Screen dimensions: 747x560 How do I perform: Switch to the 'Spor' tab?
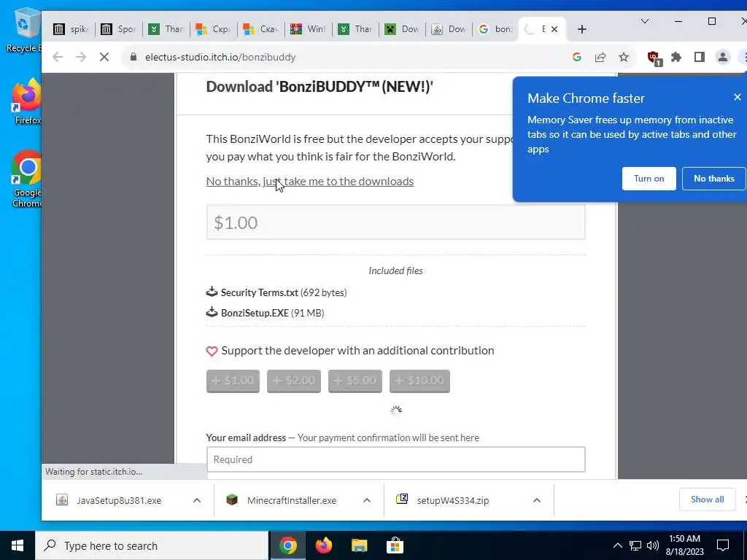coord(119,29)
